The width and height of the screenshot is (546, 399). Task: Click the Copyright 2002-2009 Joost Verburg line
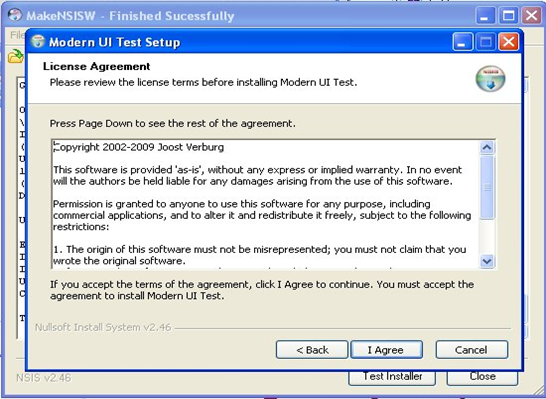[139, 147]
